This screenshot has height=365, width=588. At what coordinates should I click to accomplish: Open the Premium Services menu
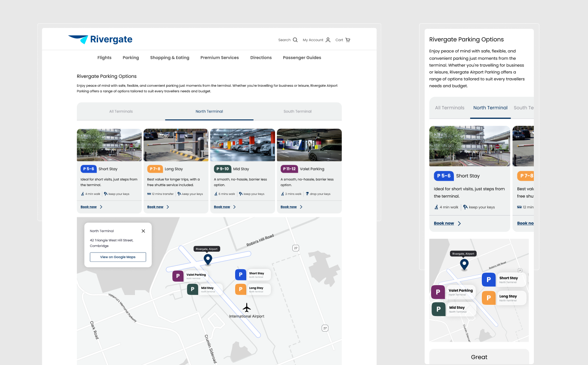[x=220, y=58]
